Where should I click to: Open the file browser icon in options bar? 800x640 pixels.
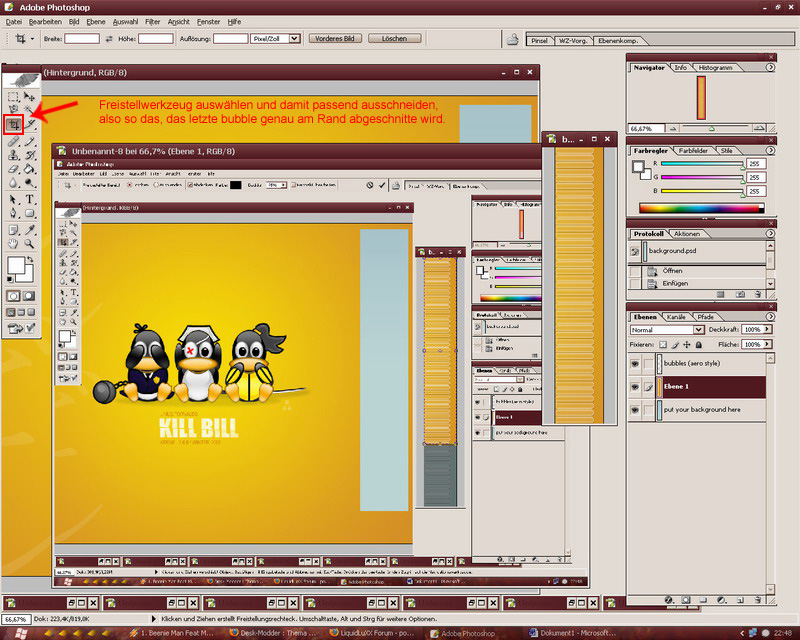point(513,39)
